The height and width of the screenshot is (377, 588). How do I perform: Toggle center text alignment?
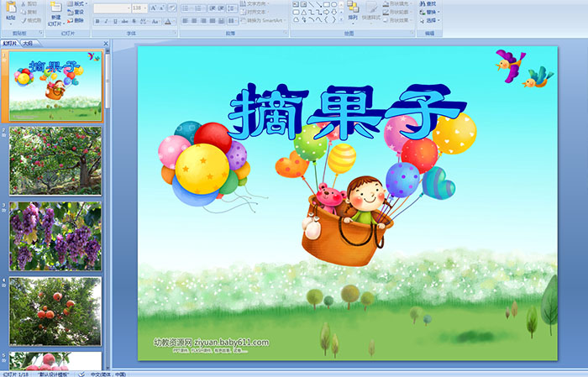click(194, 21)
